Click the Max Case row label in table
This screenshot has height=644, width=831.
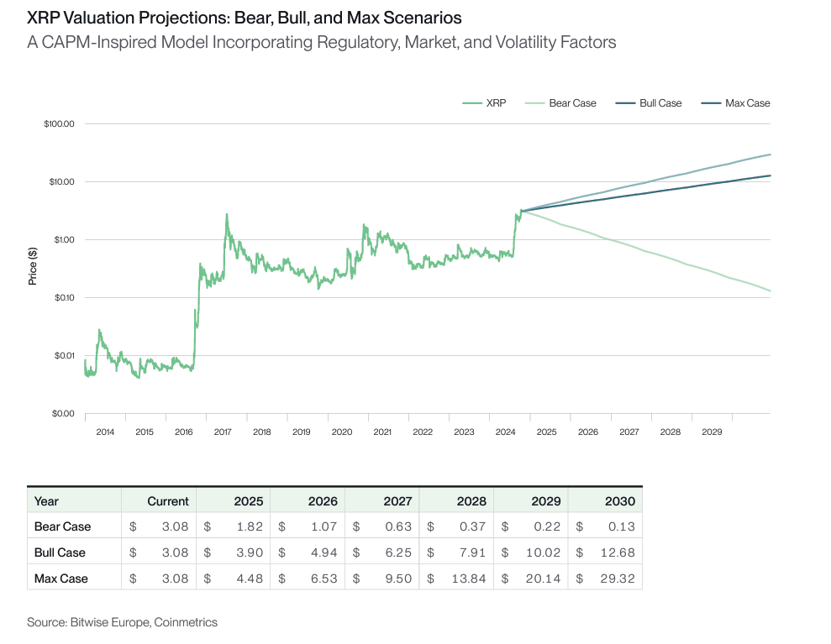[60, 579]
